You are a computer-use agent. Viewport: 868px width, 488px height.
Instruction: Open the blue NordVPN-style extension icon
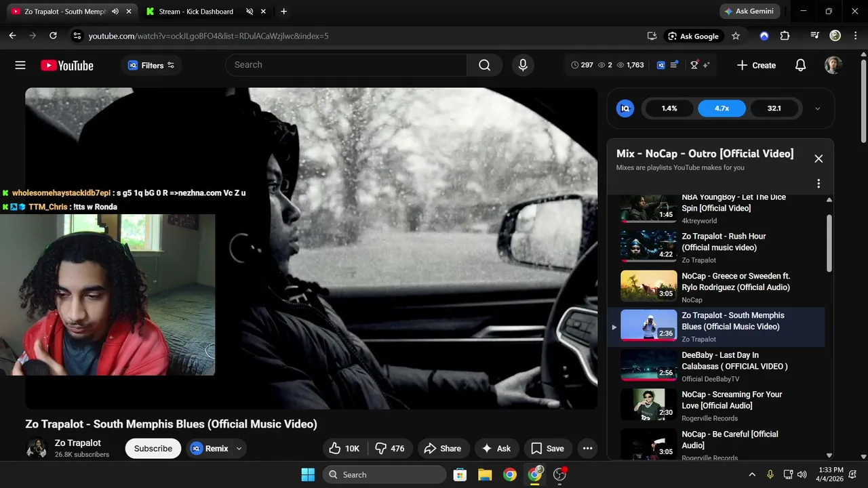(x=764, y=36)
